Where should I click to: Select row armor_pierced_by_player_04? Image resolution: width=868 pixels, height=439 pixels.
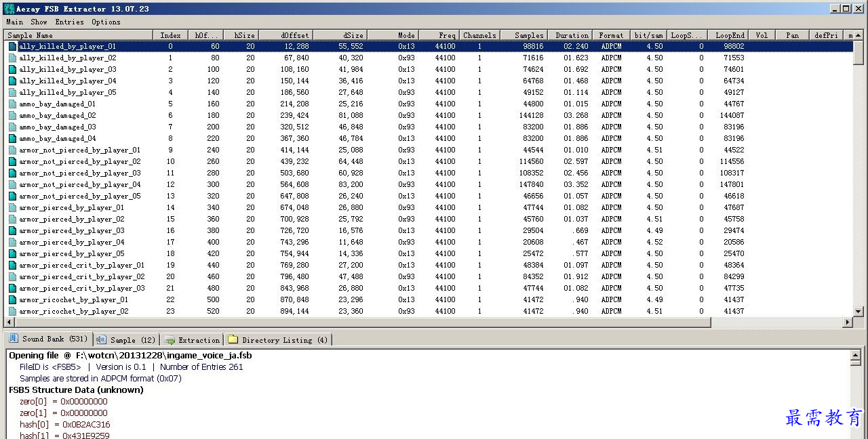pyautogui.click(x=430, y=242)
